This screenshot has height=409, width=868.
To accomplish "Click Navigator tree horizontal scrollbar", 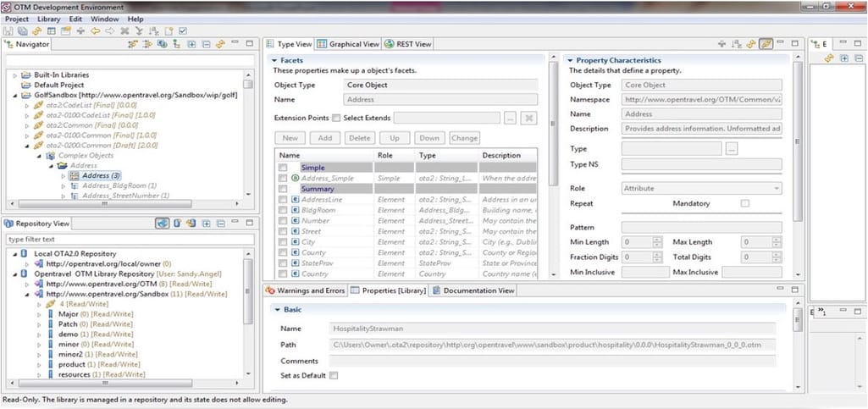I will [104, 204].
